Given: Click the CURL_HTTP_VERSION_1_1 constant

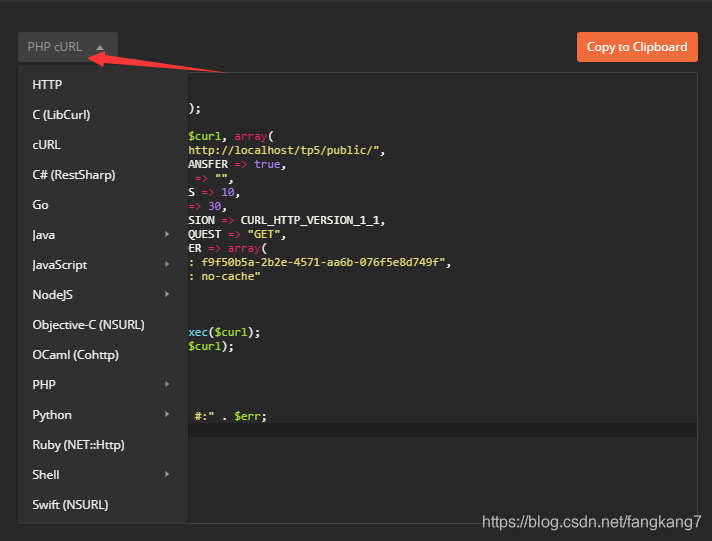Looking at the screenshot, I should click(x=310, y=220).
